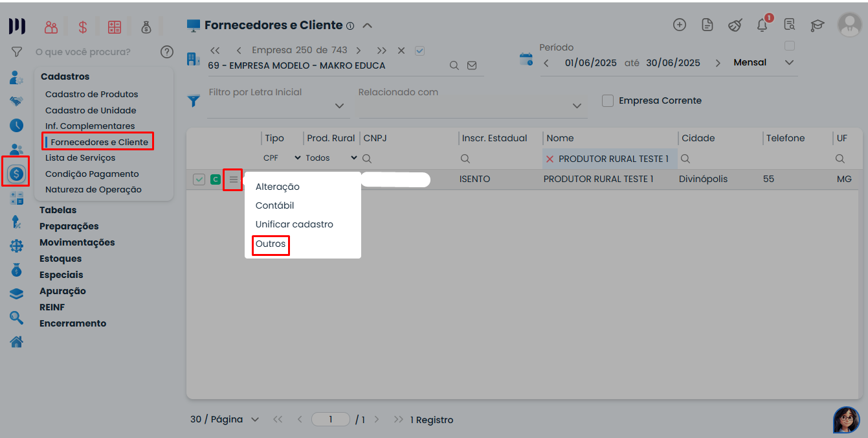
Task: Open Fornecedores e Cliente menu item
Action: [x=100, y=142]
